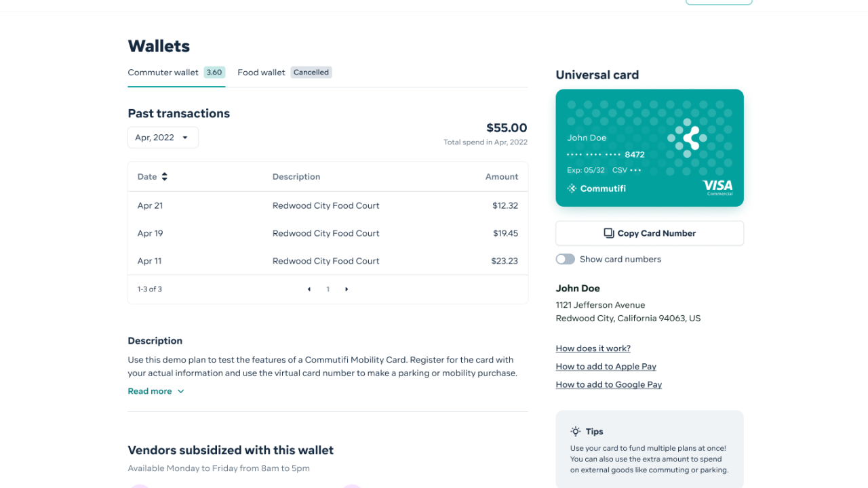Click the Commutifi logo on the virtual card
The image size is (868, 488).
[x=596, y=188]
